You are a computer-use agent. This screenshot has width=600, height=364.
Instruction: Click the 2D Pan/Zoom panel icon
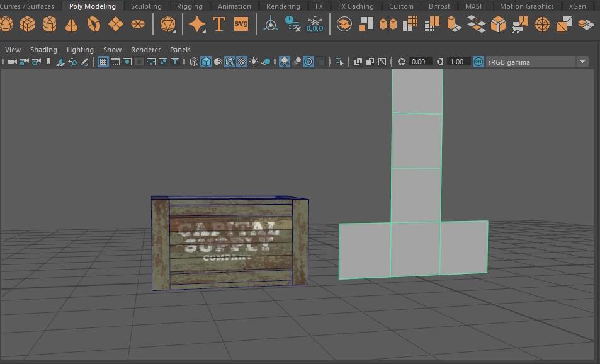tap(72, 62)
